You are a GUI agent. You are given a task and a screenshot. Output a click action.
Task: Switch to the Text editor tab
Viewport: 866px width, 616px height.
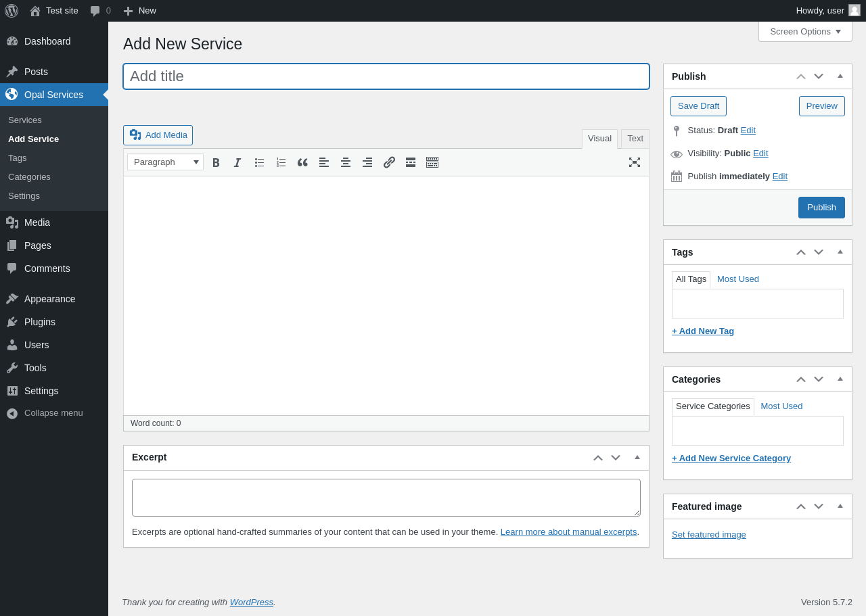click(x=635, y=139)
